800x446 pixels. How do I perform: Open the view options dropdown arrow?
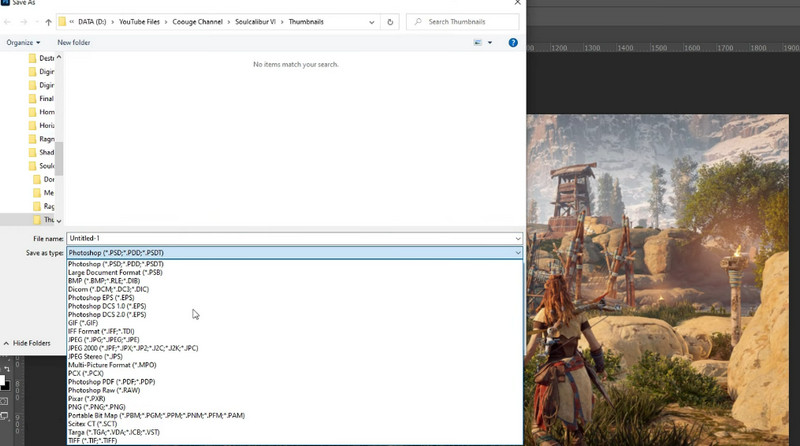tap(490, 43)
